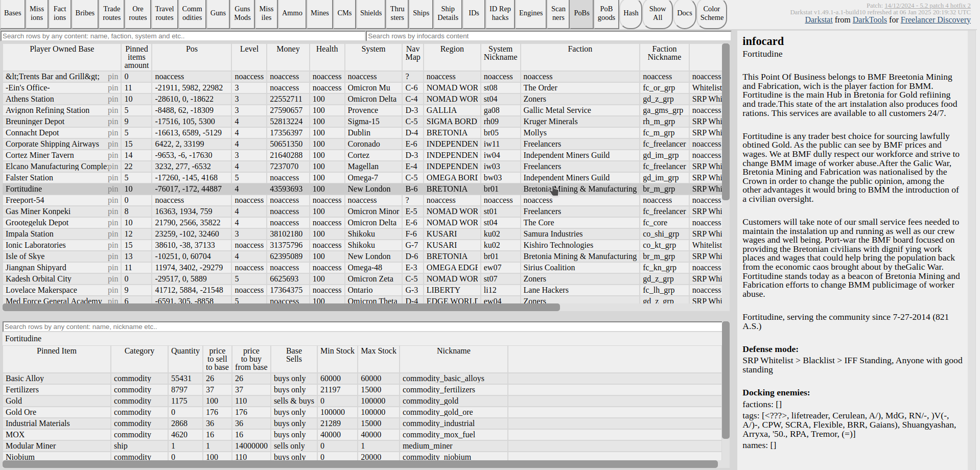Select the Lovelace Makerspace row
Viewport: 980px width, 470px height.
362,290
